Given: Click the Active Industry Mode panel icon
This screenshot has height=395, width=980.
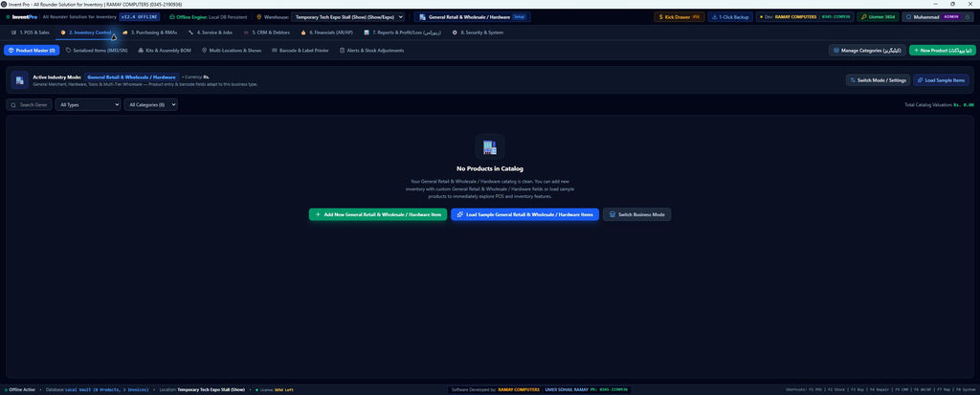Looking at the screenshot, I should click(x=19, y=80).
